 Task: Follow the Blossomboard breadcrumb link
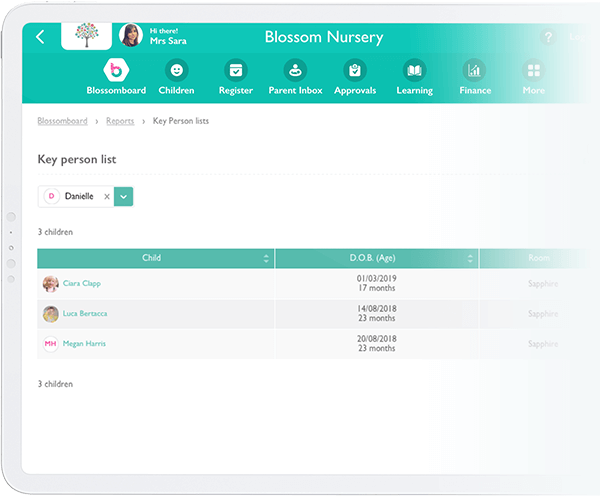[x=62, y=121]
